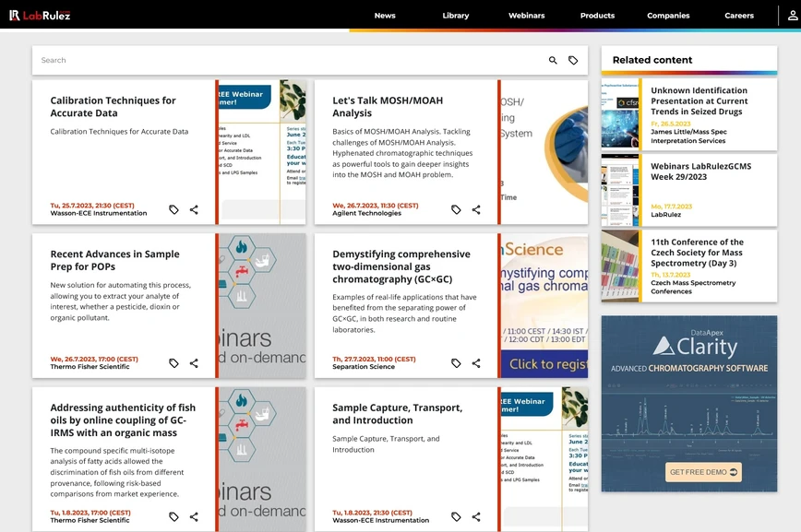Open Addressing authenticity of fish oils title
The image size is (801, 532).
pos(123,420)
